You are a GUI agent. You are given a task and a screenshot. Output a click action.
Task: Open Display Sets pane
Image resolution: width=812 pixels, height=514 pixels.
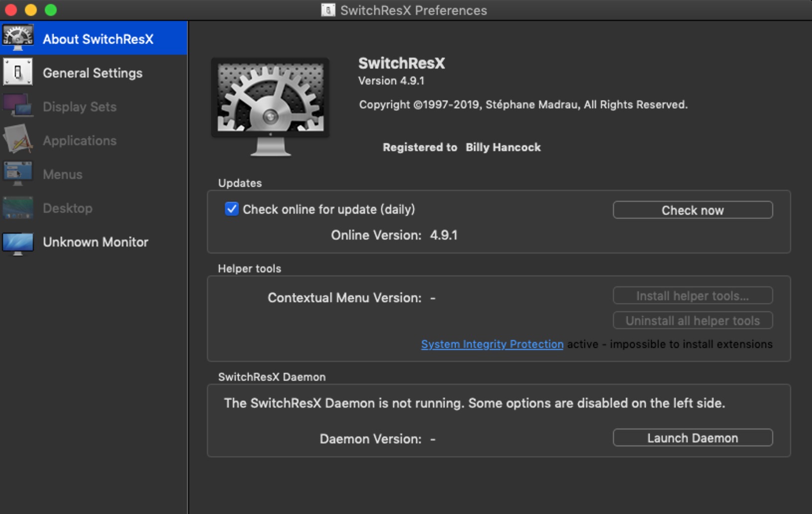(x=94, y=106)
